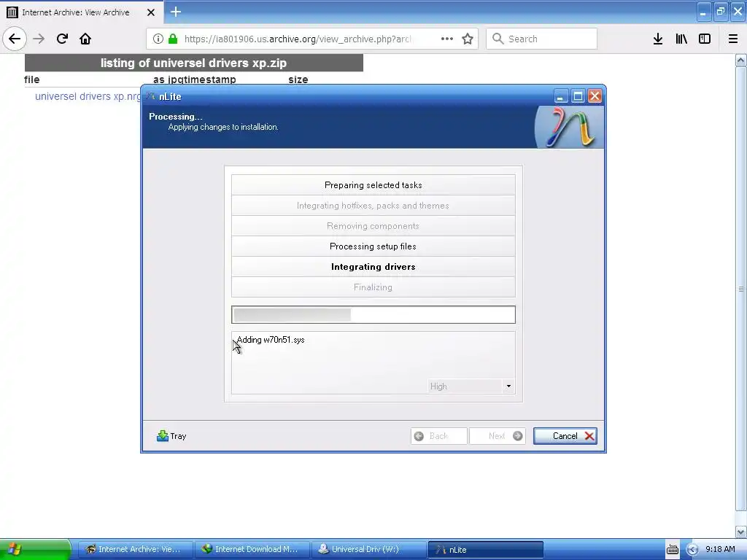The width and height of the screenshot is (747, 560).
Task: Click the nLite progress bar
Action: [373, 315]
